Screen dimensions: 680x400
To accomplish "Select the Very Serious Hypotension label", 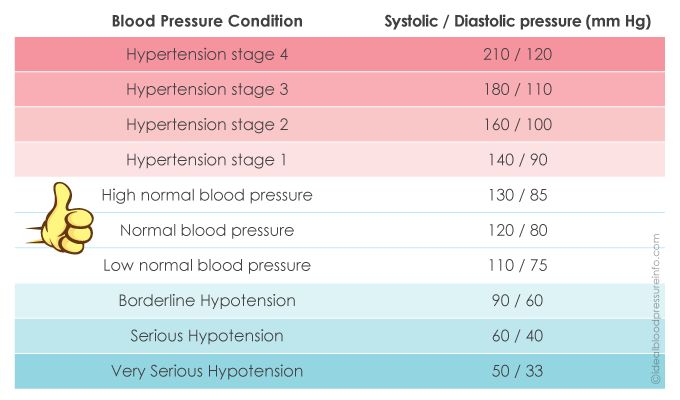I will click(207, 371).
